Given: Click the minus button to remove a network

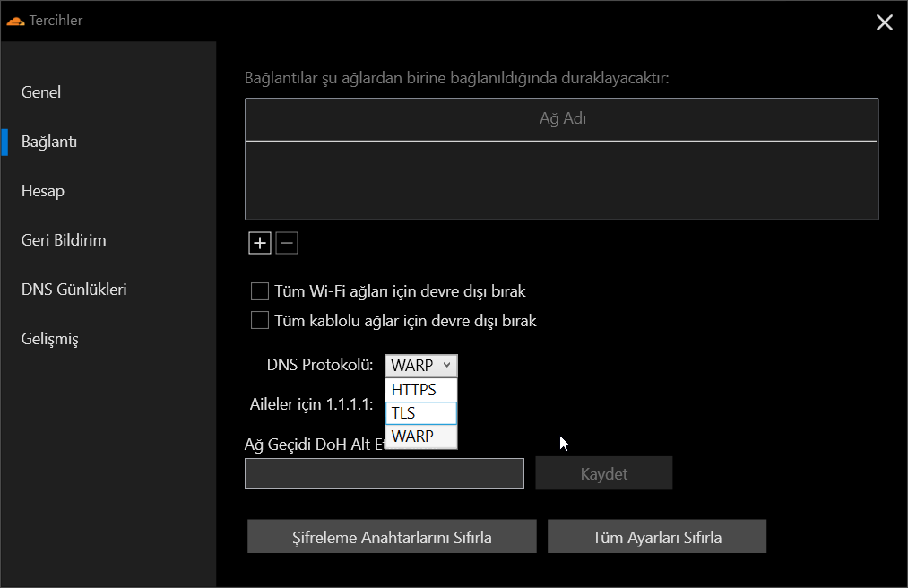Looking at the screenshot, I should (287, 243).
